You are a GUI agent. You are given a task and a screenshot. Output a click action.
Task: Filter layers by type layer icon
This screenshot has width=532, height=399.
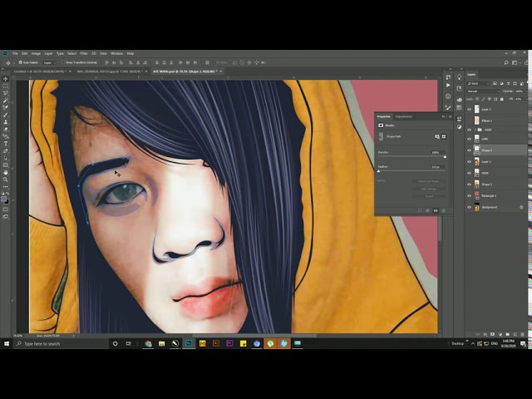pyautogui.click(x=508, y=83)
